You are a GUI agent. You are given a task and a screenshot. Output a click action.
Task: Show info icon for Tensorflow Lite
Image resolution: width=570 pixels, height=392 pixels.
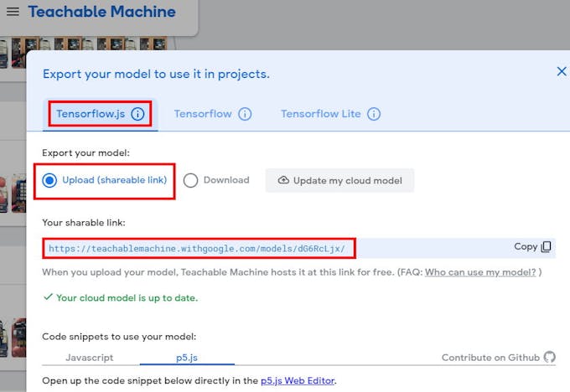[374, 114]
